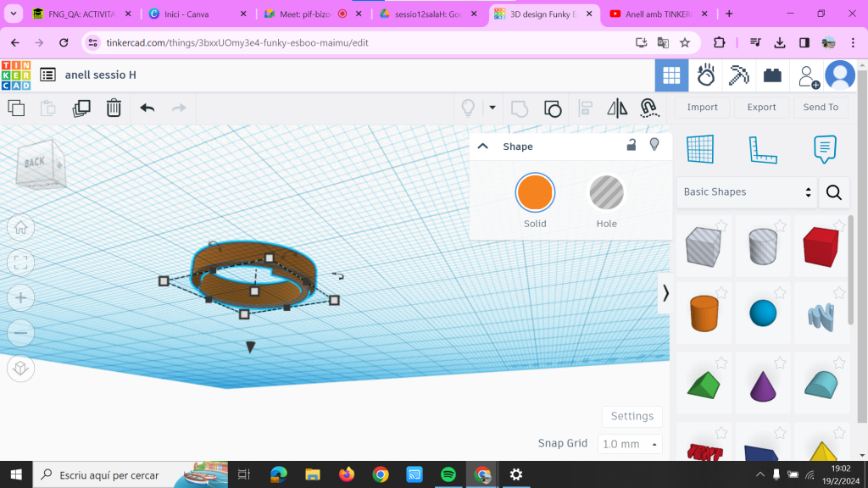Viewport: 868px width, 488px height.
Task: Open the Workplane tool
Action: click(x=700, y=149)
